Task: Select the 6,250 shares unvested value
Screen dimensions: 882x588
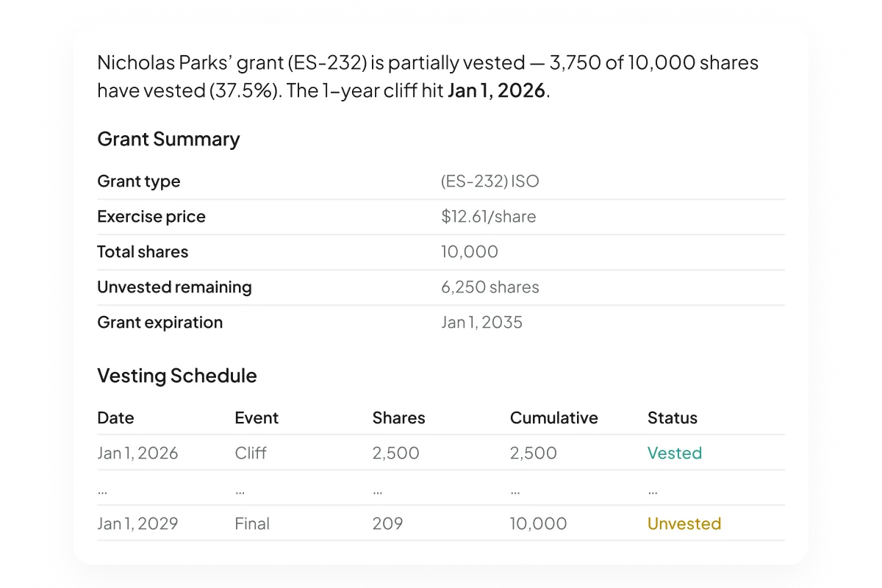Action: [x=490, y=287]
